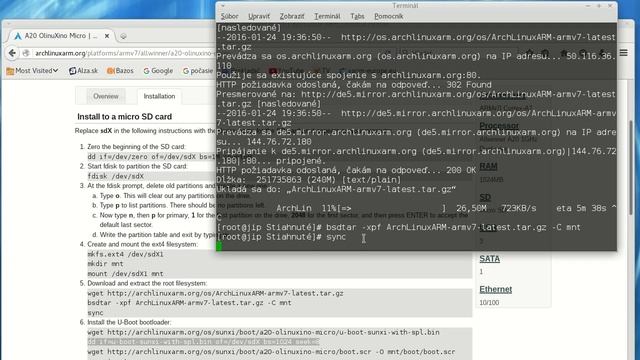640x360 pixels.
Task: Open the Bazos bookmark
Action: (x=120, y=71)
